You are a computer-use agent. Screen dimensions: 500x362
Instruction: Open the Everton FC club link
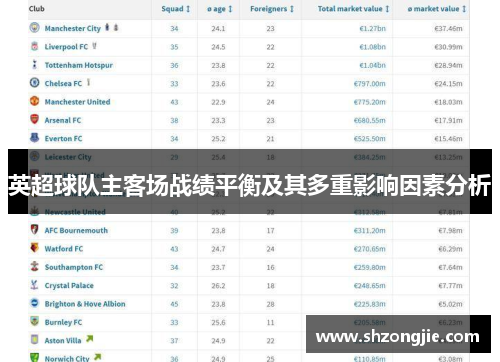coord(63,139)
